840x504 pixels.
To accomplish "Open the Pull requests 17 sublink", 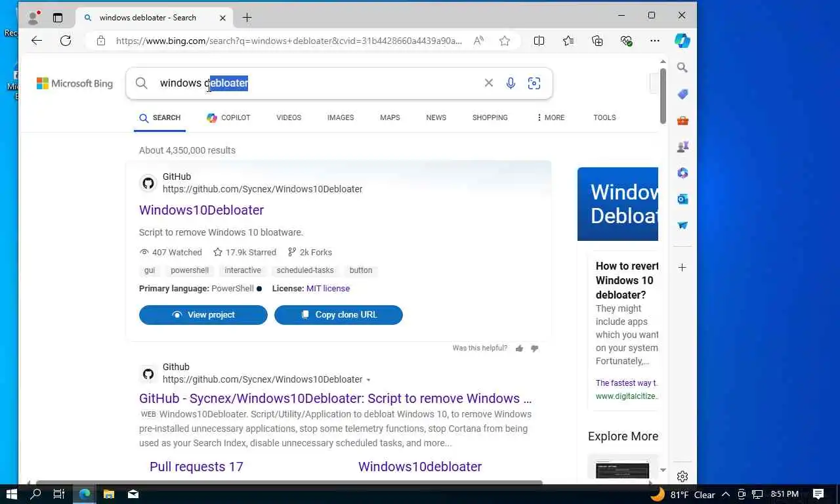I will pyautogui.click(x=196, y=467).
